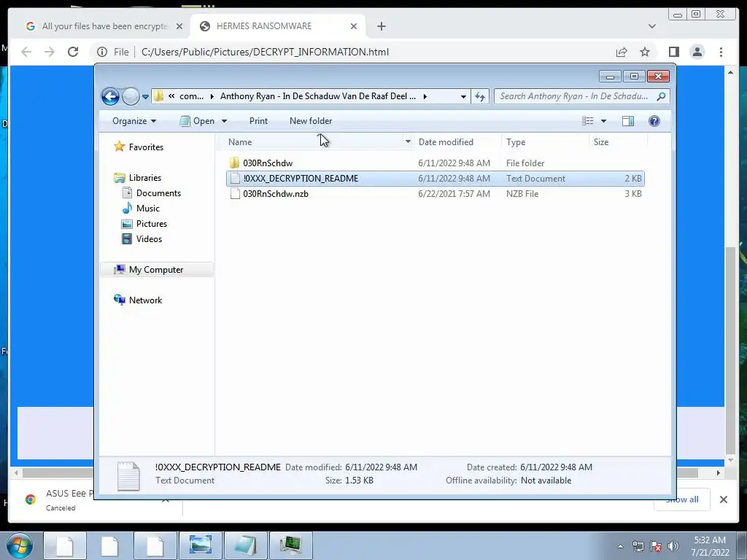The image size is (747, 560).
Task: Click the 'com...' breadcrumb segment
Action: [192, 96]
